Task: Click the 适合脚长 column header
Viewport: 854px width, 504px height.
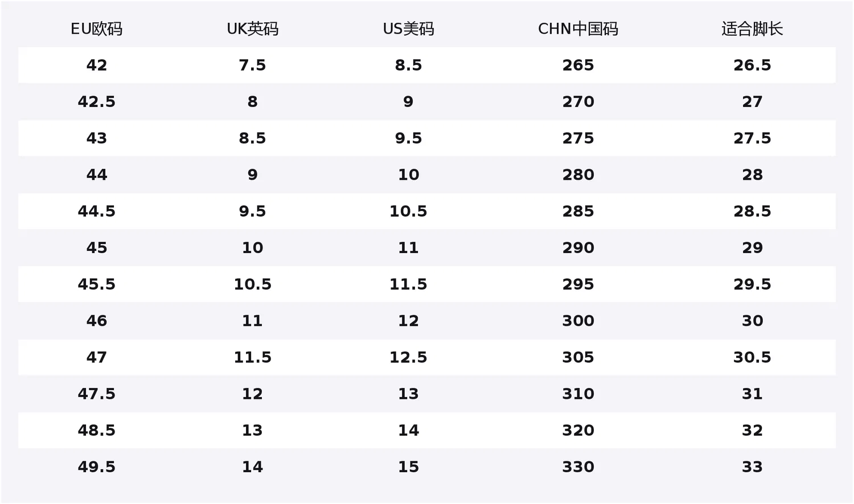Action: tap(752, 29)
